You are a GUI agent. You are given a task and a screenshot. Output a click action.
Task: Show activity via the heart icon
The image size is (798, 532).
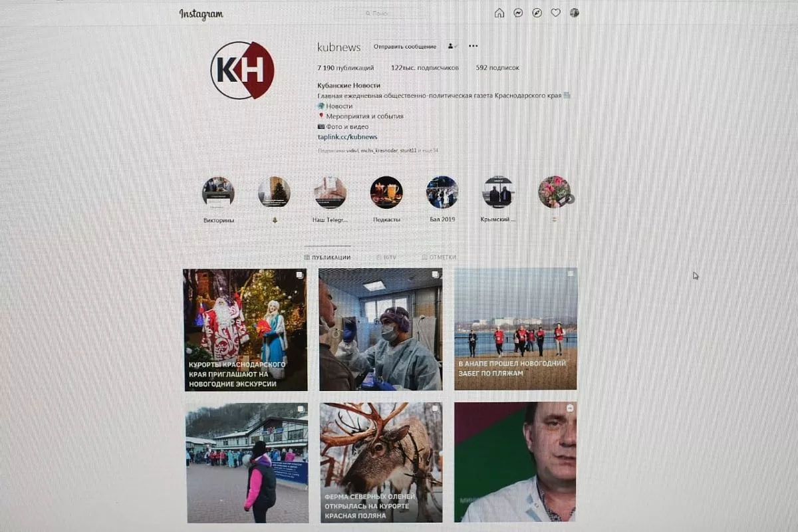pos(555,13)
